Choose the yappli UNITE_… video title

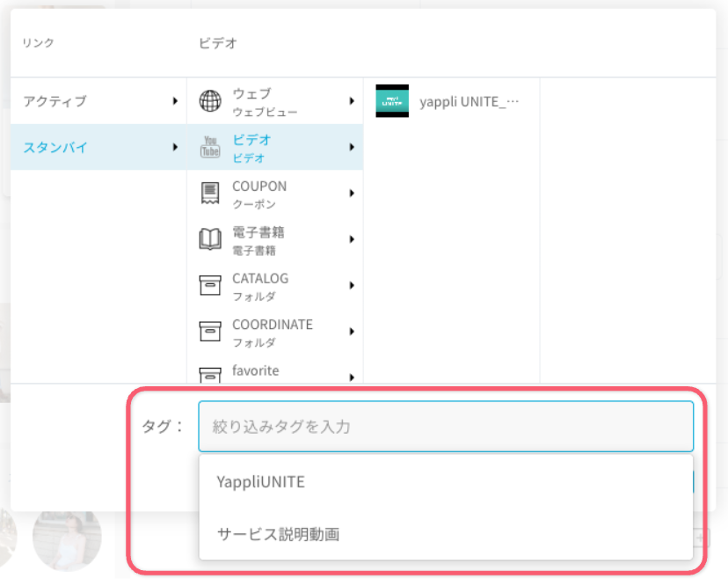469,101
